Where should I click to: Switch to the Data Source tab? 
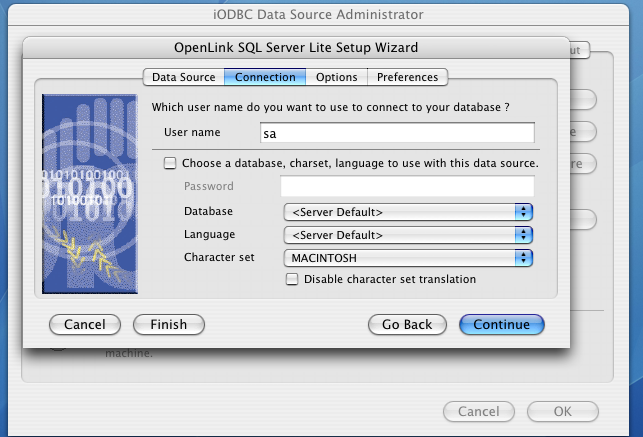point(184,77)
